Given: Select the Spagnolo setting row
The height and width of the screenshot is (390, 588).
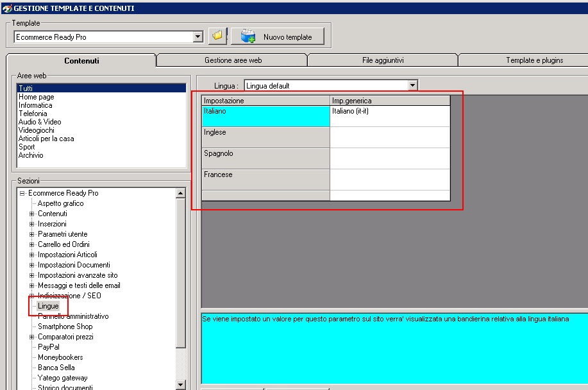Looking at the screenshot, I should (266, 158).
